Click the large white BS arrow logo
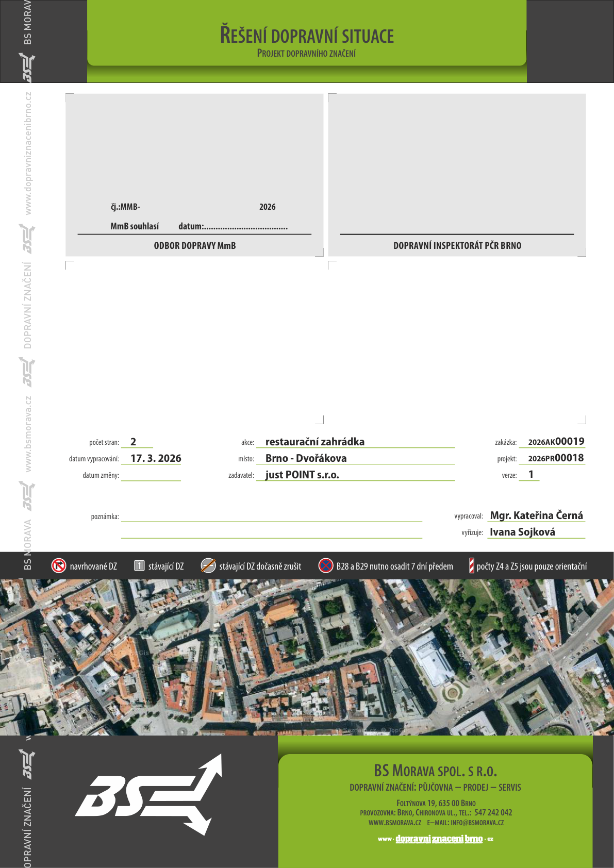This screenshot has height=868, width=614. (x=150, y=794)
